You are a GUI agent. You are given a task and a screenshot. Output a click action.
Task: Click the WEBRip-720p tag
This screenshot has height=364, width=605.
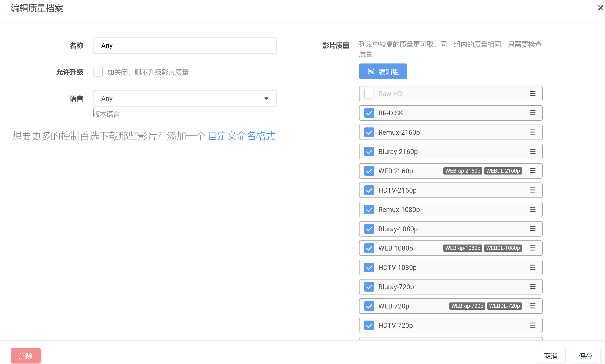pos(467,306)
